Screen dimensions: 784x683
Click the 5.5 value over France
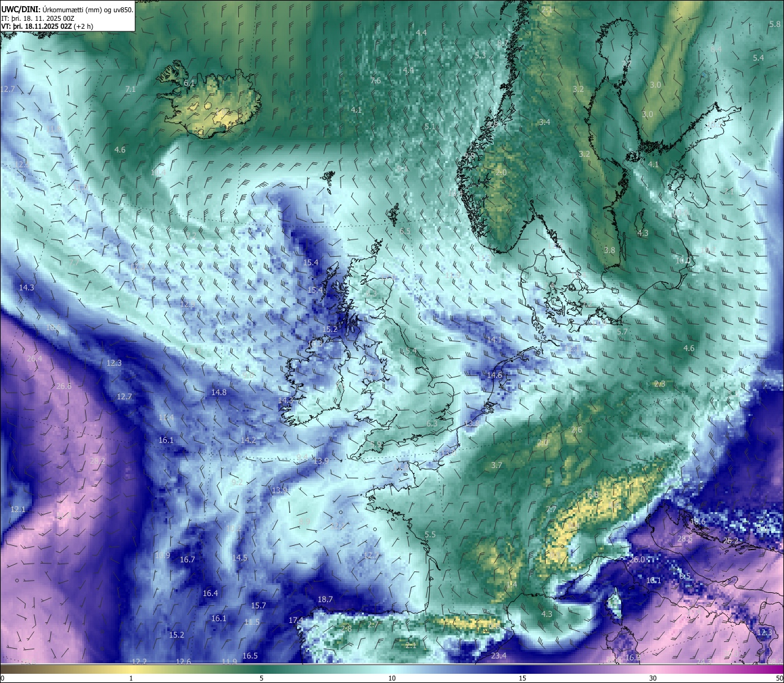[430, 535]
